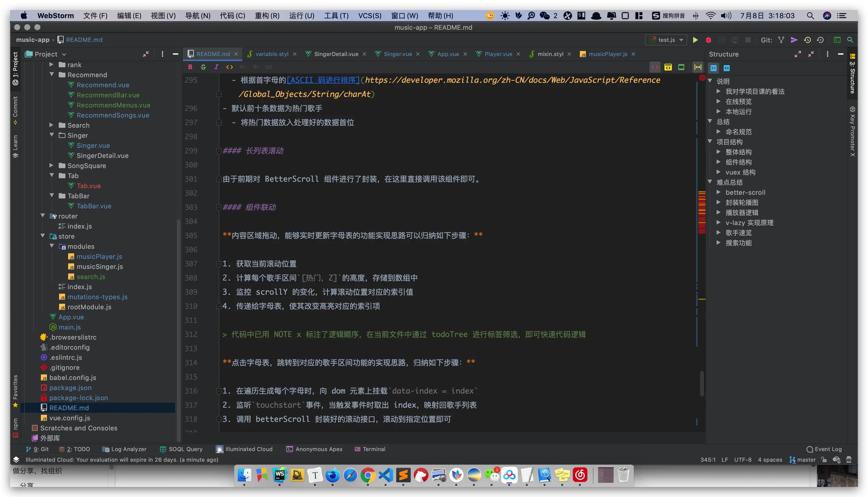Toggle preview-only view mode
This screenshot has height=497, width=868.
[x=681, y=67]
